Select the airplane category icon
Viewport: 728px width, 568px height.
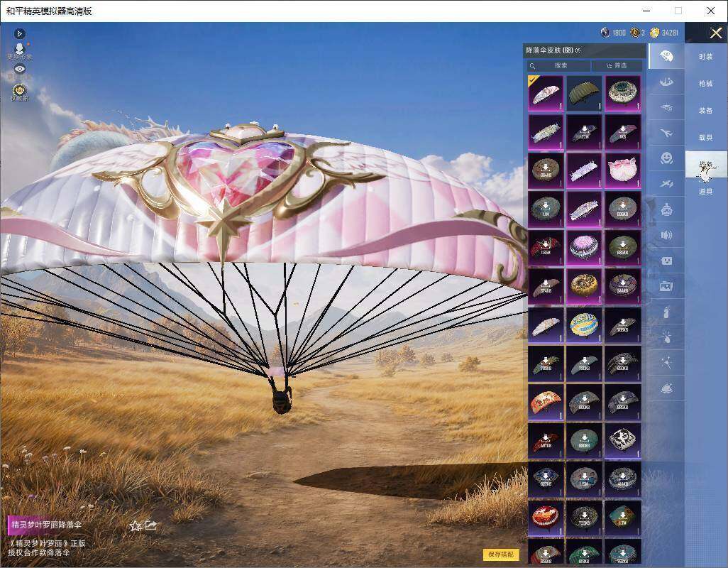pyautogui.click(x=666, y=133)
